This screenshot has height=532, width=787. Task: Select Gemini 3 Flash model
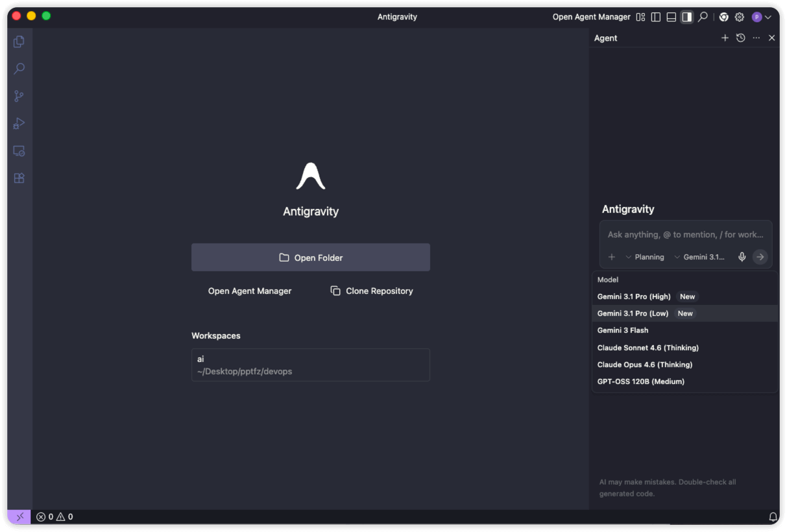tap(685, 330)
